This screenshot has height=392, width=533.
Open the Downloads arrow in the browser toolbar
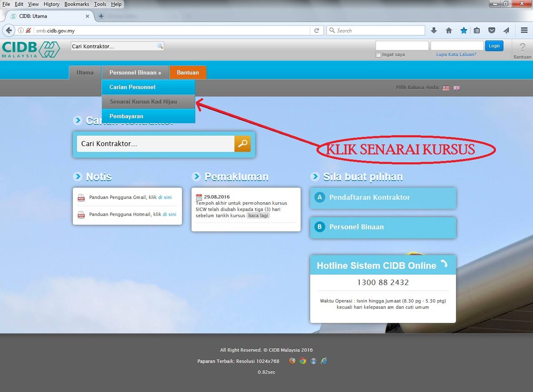[433, 30]
